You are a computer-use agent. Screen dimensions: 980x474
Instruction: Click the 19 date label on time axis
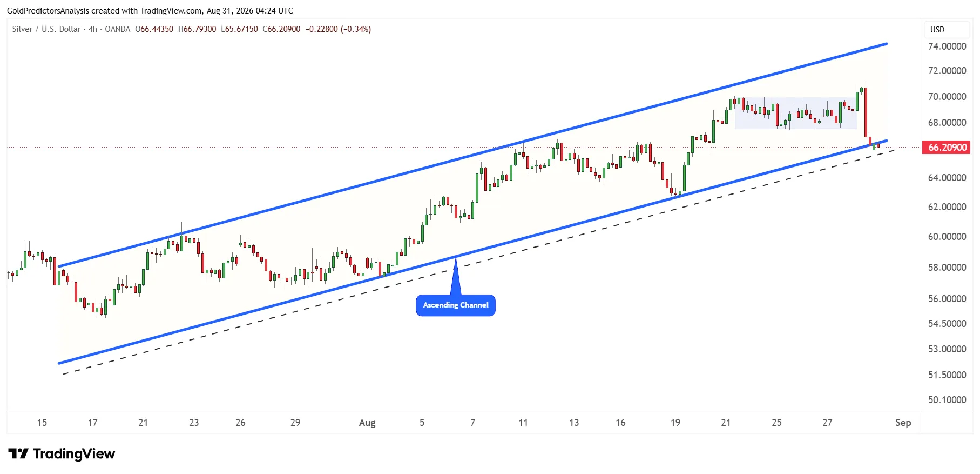pyautogui.click(x=675, y=423)
